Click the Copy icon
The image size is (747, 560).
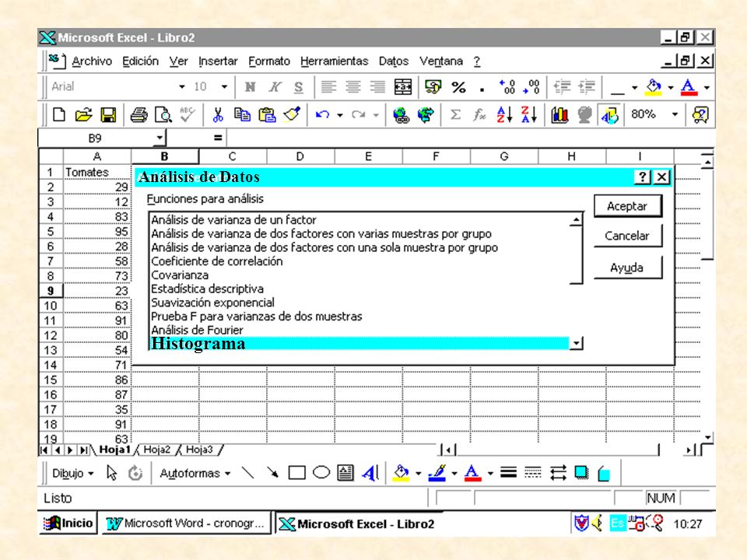click(x=242, y=115)
